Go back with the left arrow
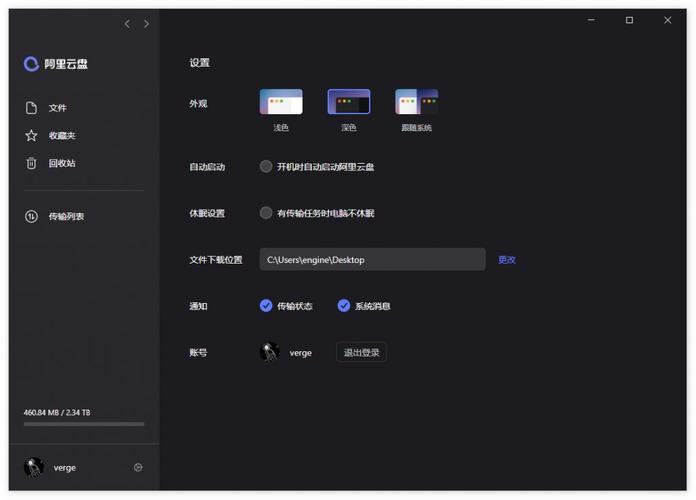This screenshot has width=696, height=500. [127, 23]
